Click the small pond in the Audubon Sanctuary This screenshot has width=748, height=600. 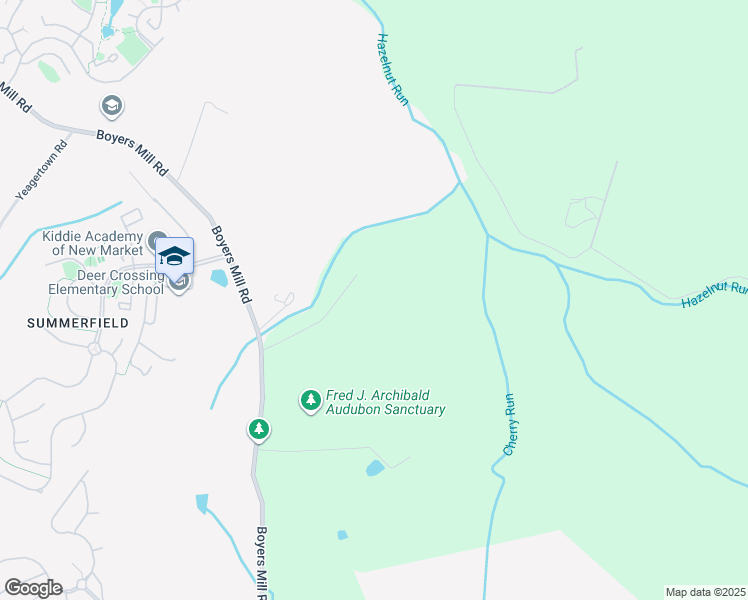375,468
